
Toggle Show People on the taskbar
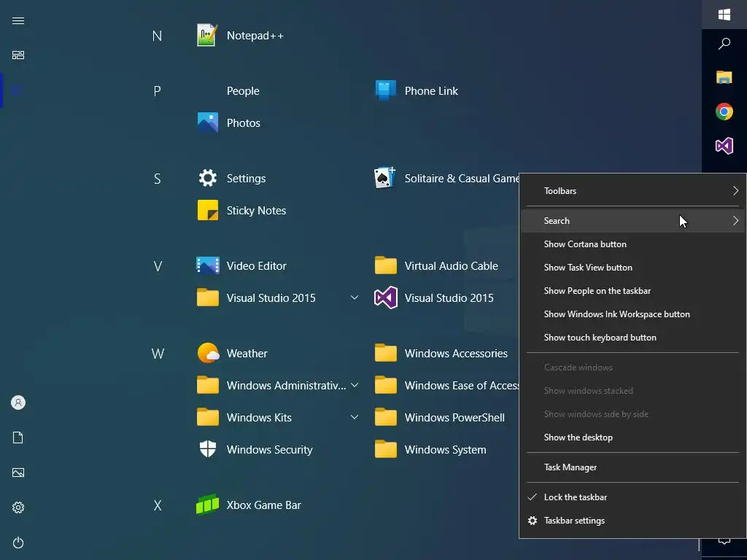[x=632, y=291]
